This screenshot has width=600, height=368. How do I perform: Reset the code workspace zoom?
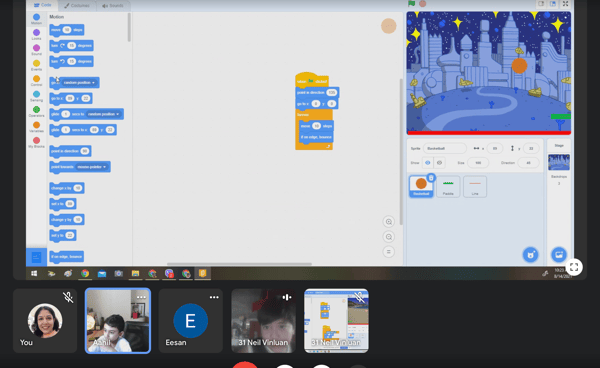click(389, 252)
